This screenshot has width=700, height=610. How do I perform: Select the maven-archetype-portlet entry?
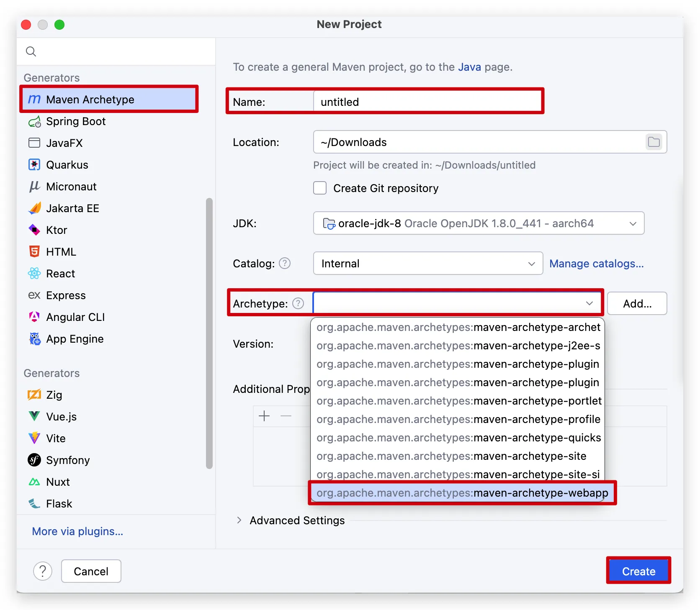click(x=458, y=401)
